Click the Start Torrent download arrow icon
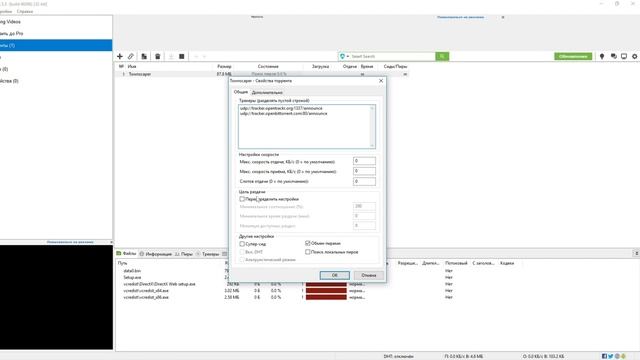 [x=171, y=56]
